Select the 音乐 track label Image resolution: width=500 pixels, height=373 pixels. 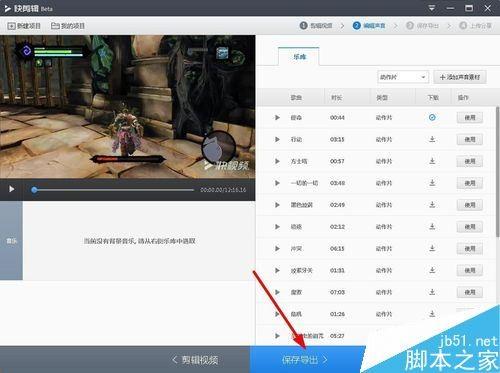point(11,240)
